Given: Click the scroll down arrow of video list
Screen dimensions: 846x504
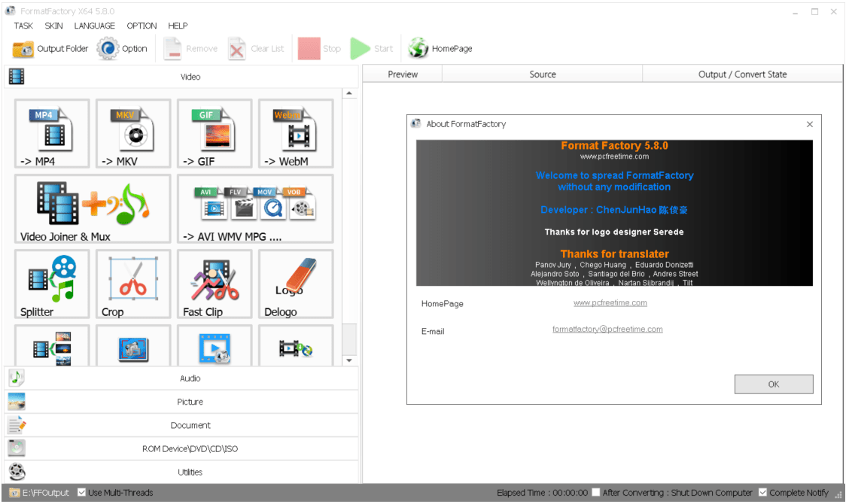Looking at the screenshot, I should click(x=349, y=360).
